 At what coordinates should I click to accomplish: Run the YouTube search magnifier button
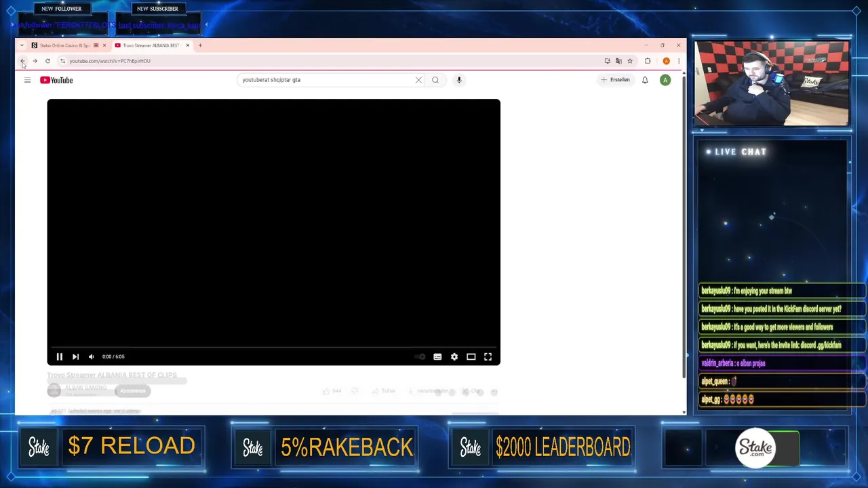(x=435, y=80)
